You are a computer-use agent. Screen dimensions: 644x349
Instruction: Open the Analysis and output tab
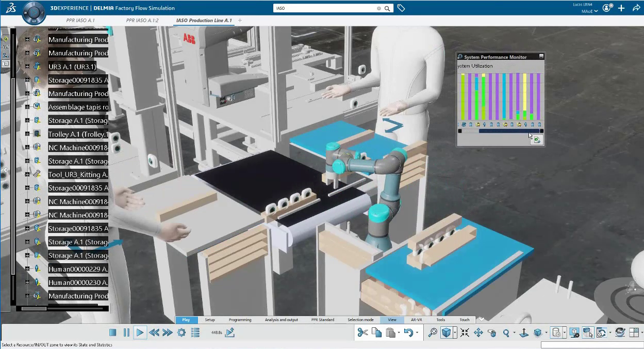point(282,320)
